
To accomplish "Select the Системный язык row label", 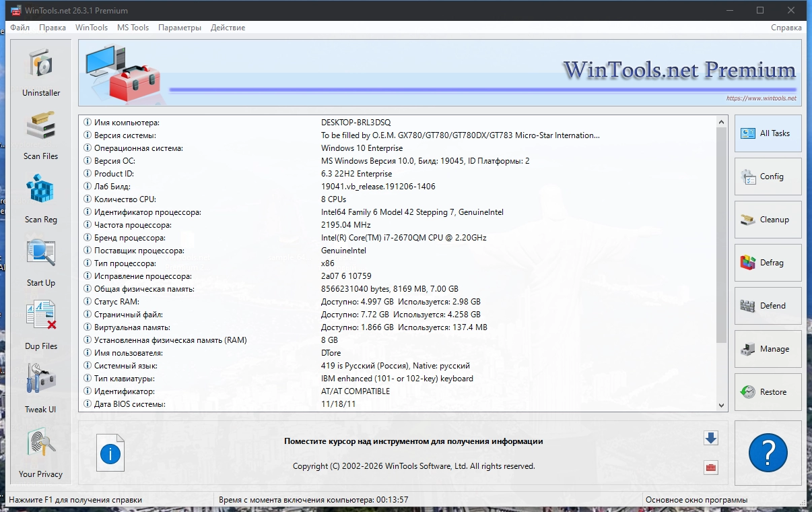I will click(126, 366).
